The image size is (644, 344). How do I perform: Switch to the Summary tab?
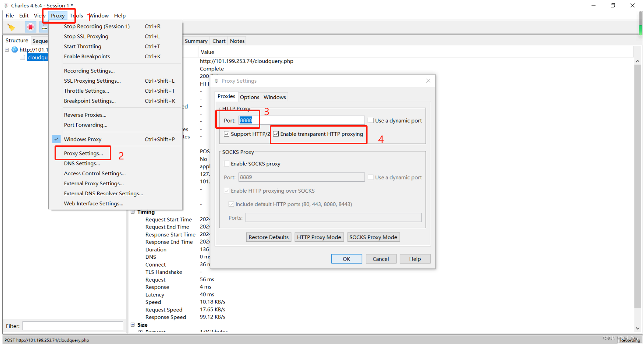pyautogui.click(x=196, y=41)
